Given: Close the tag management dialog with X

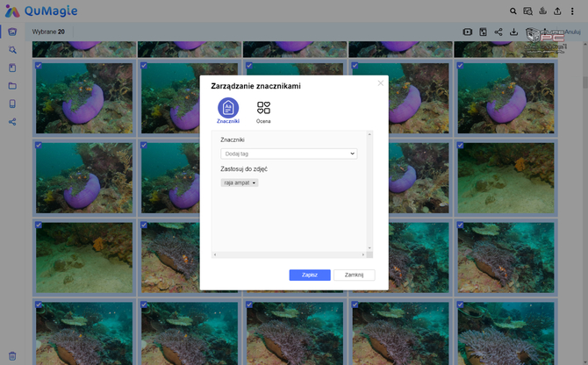Looking at the screenshot, I should click(380, 83).
